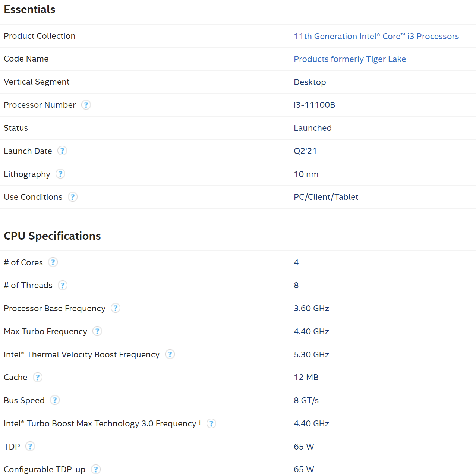
Task: Click the i3-11100B processor number value
Action: tap(314, 105)
